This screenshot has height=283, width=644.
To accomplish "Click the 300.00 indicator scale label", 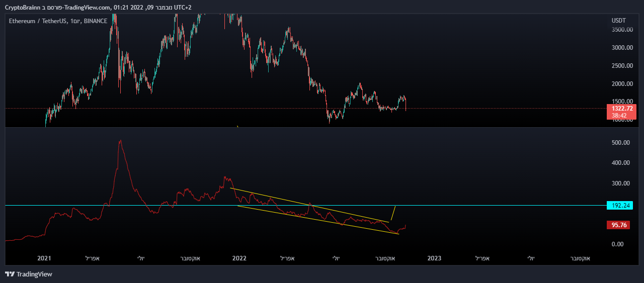I will [x=620, y=183].
